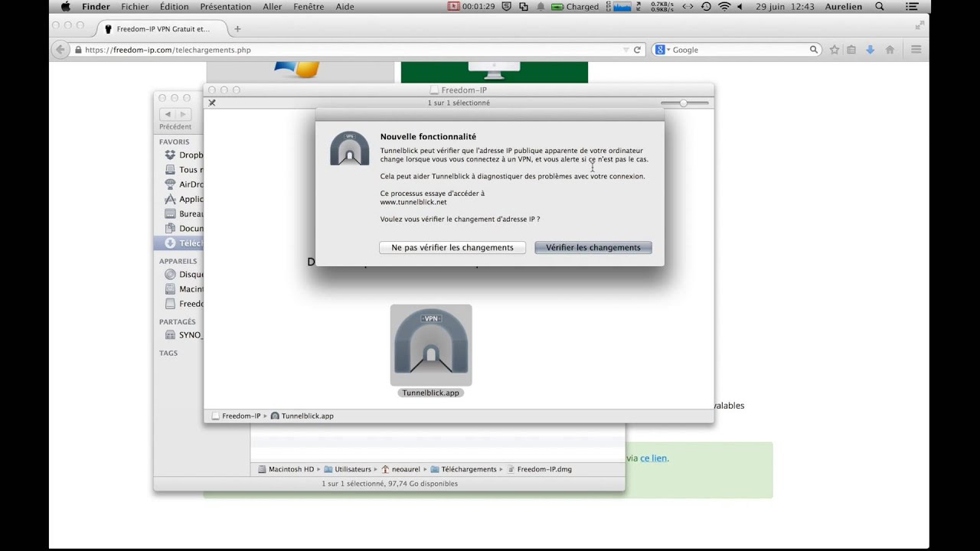
Task: Open the URL history dropdown arrow
Action: (x=626, y=50)
